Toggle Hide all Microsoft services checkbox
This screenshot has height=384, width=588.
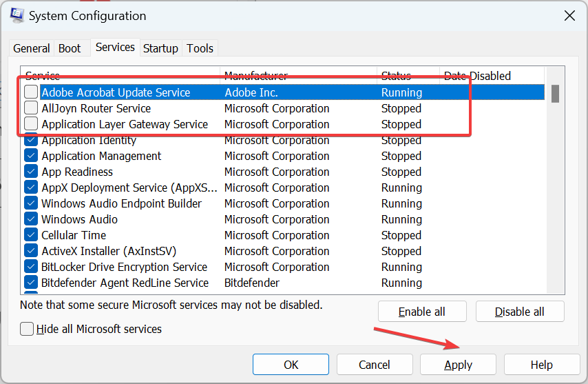pos(27,329)
